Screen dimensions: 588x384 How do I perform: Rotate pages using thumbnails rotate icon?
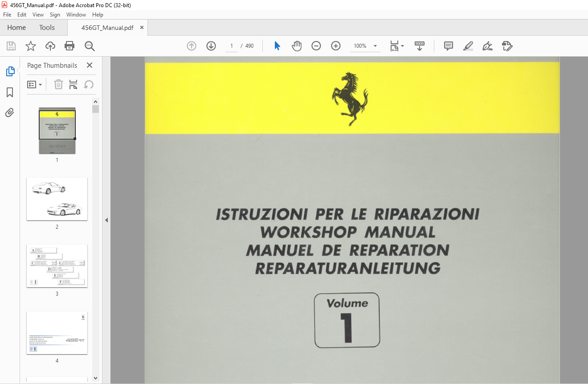(x=89, y=84)
